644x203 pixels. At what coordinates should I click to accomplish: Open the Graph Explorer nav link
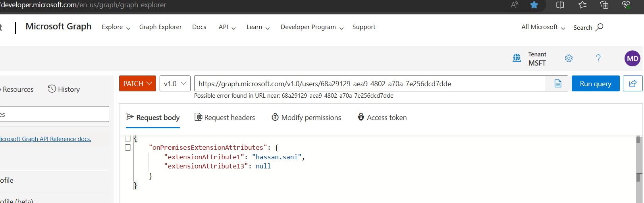pyautogui.click(x=160, y=27)
